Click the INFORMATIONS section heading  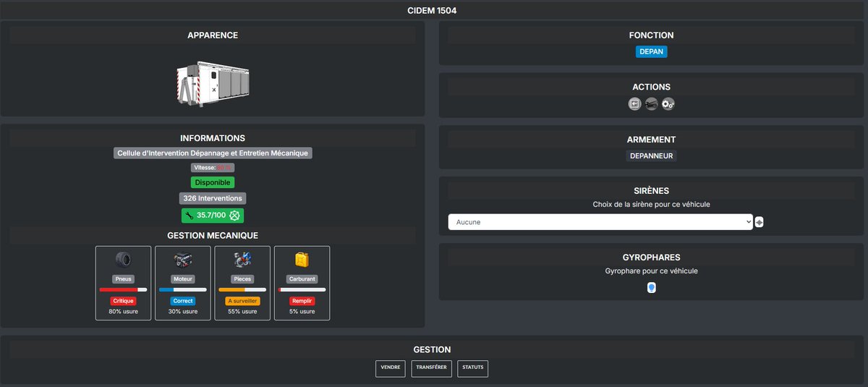[x=213, y=138]
